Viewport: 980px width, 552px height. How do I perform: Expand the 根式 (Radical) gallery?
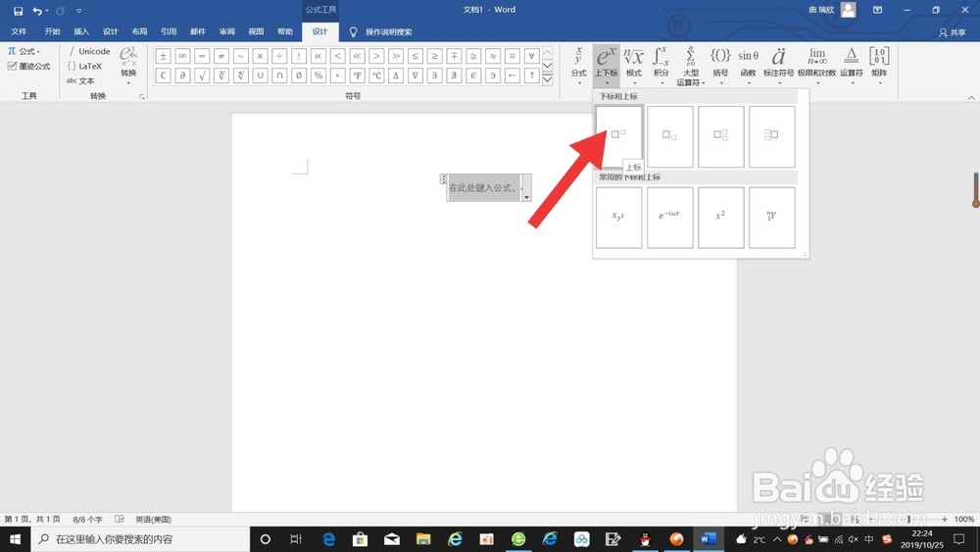point(634,66)
